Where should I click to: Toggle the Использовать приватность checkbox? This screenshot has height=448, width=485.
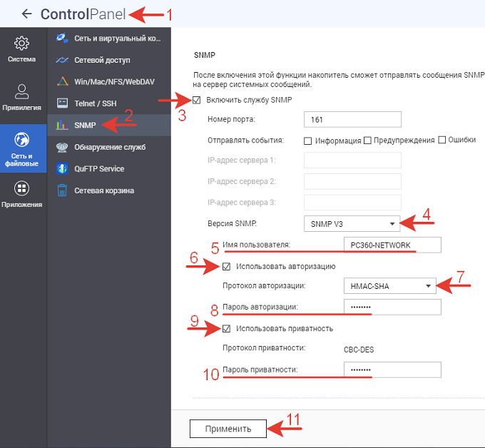[x=227, y=329]
